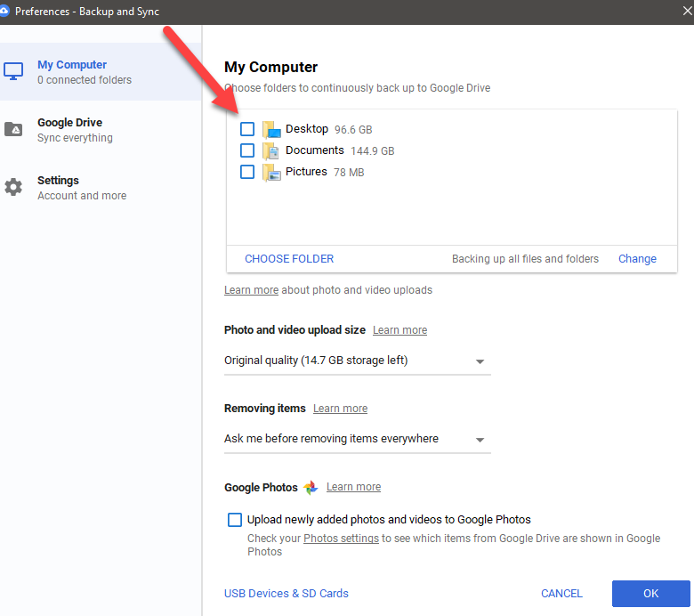Image resolution: width=694 pixels, height=616 pixels.
Task: Check the Desktop folder checkbox
Action: 247,129
